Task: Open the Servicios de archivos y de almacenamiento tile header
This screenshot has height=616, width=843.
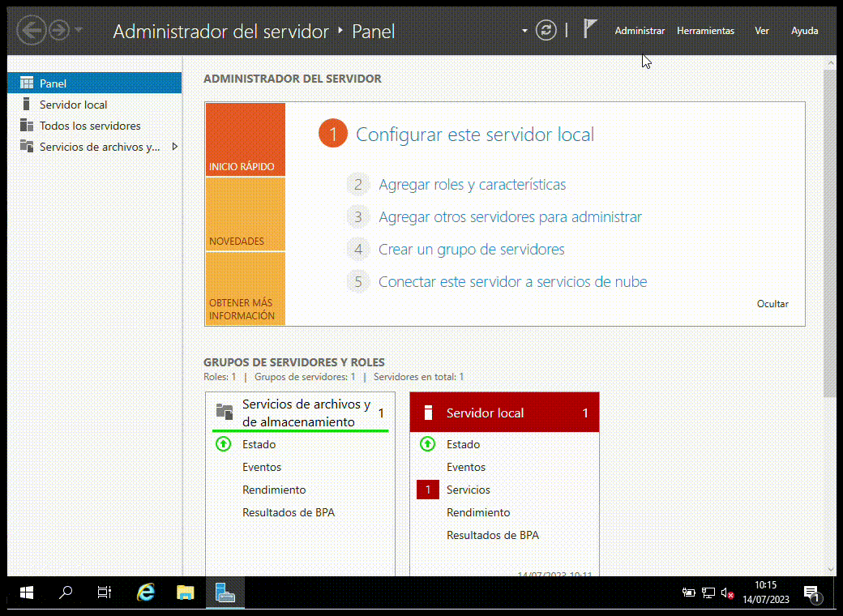Action: point(300,413)
